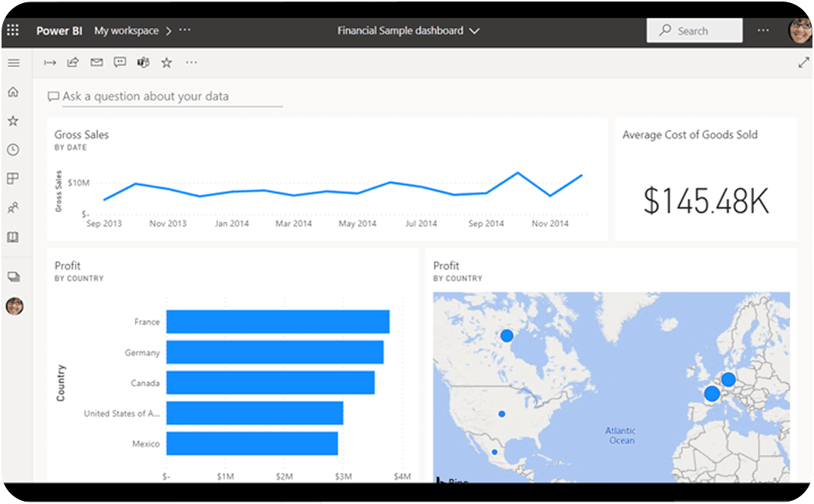Open the comments icon in toolbar
This screenshot has height=504, width=814.
click(120, 62)
